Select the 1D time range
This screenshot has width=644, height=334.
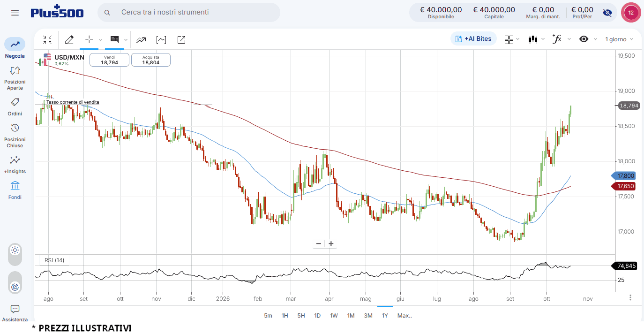tap(317, 316)
